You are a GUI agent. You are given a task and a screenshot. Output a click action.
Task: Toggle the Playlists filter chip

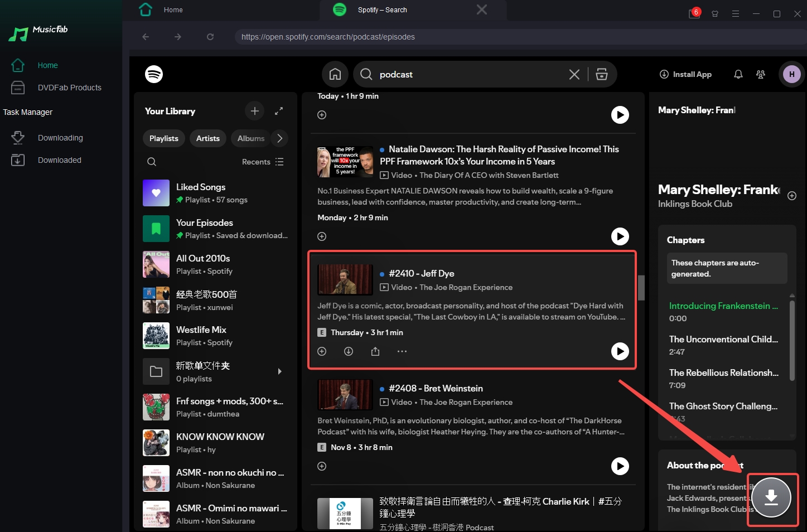point(163,138)
